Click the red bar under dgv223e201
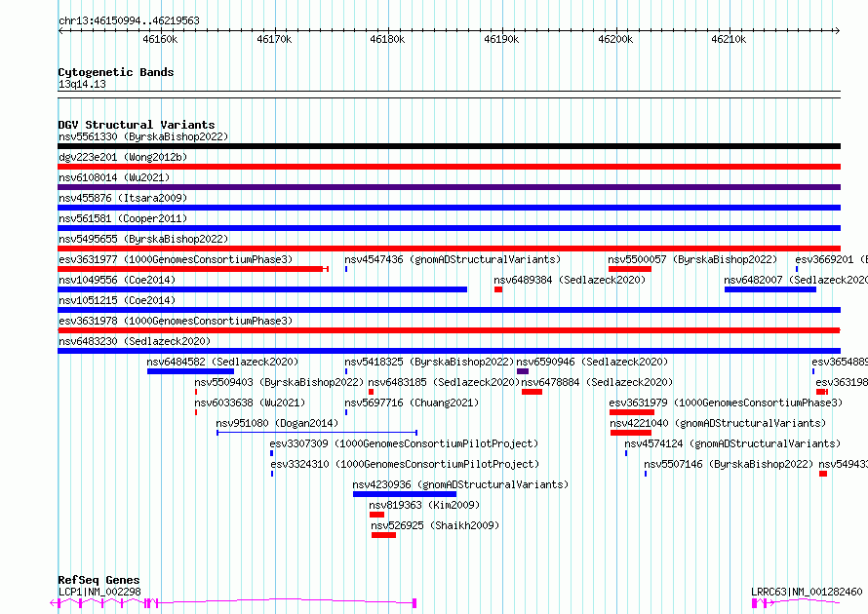 coord(449,167)
